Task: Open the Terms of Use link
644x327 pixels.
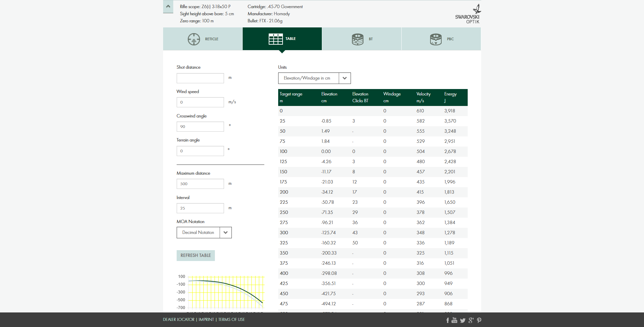Action: (x=231, y=320)
